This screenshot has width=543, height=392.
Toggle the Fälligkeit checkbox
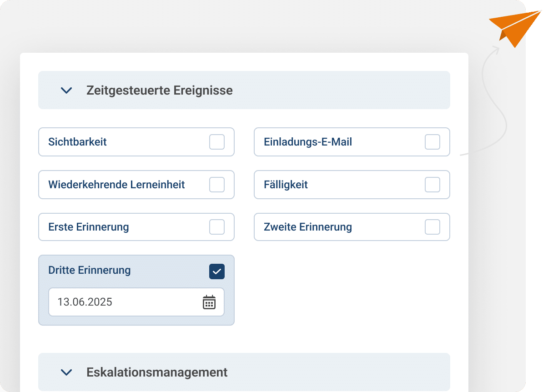[432, 185]
